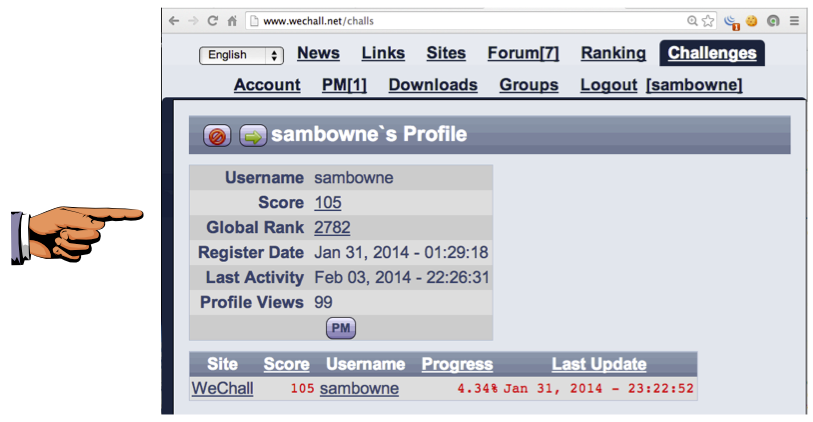
Task: Sort table by Progress column header
Action: (457, 364)
